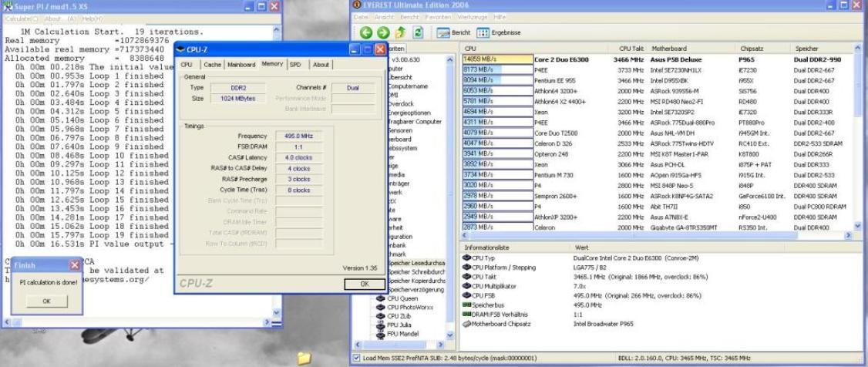Viewport: 868px width, 367px height.
Task: Click the EVEREST title bar app icon
Action: point(356,5)
